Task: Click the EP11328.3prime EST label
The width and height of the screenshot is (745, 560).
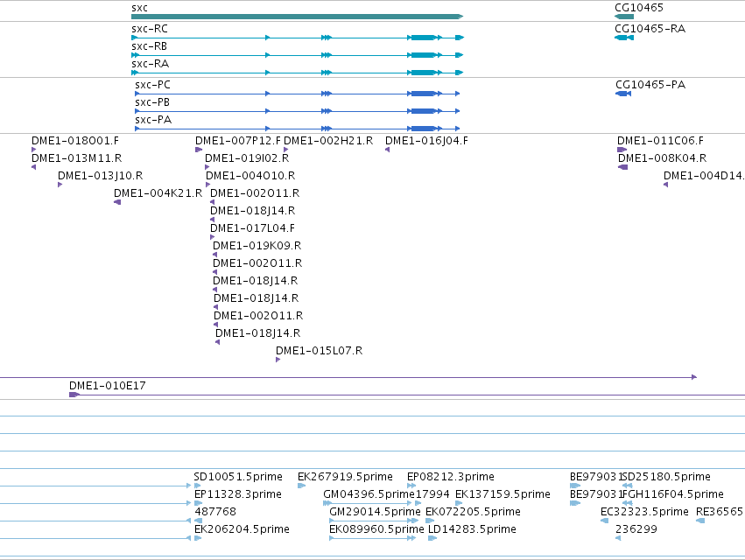Action: pos(238,494)
